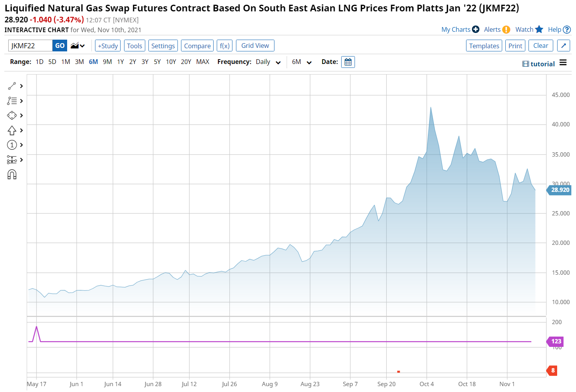
Task: Click the Watch star icon
Action: pyautogui.click(x=539, y=29)
